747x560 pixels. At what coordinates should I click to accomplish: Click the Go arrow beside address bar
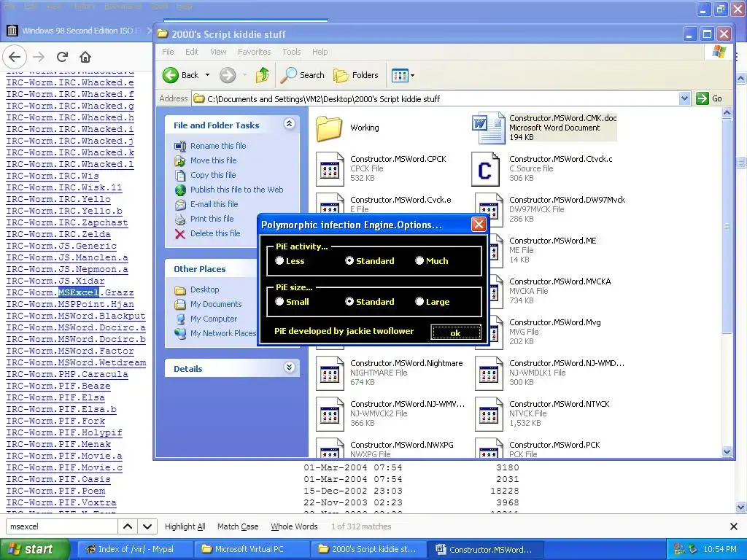coord(703,98)
